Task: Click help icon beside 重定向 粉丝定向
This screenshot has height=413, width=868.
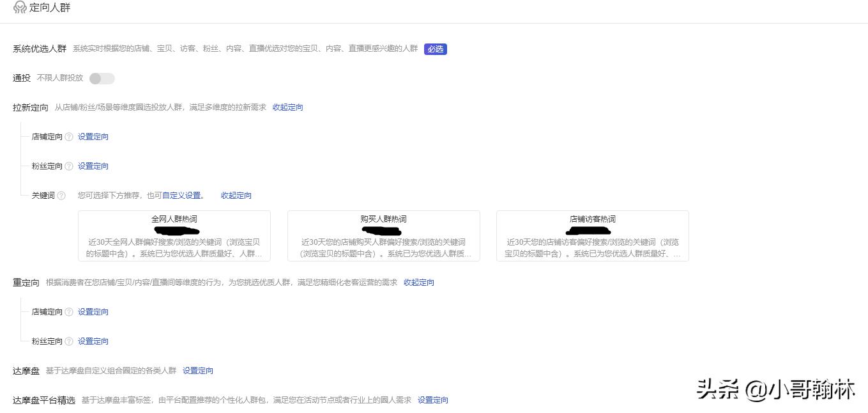Action: coord(69,341)
